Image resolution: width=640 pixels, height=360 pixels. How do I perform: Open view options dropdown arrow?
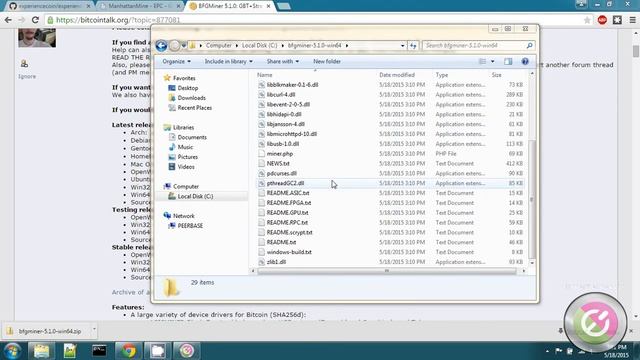(x=493, y=61)
